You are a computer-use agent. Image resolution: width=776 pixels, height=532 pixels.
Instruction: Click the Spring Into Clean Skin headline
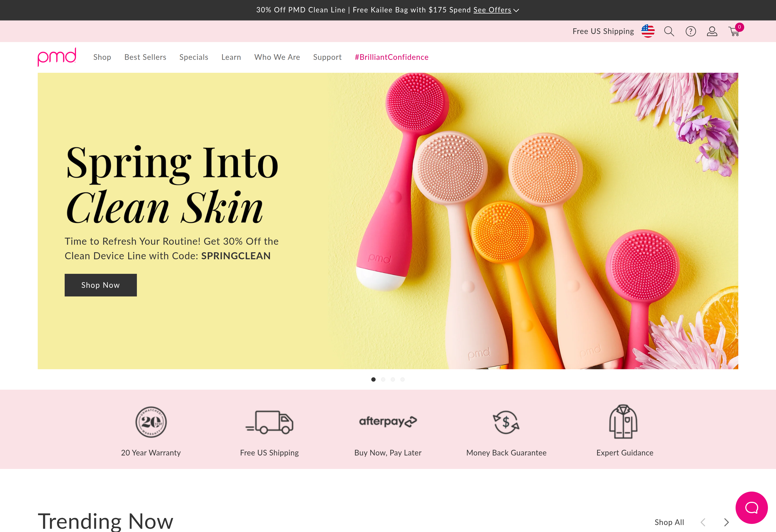[x=172, y=184]
